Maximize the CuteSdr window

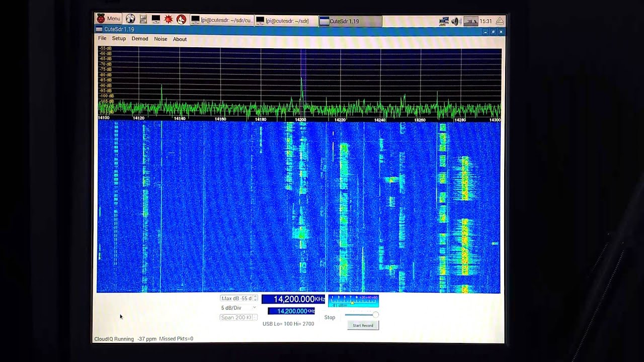493,32
